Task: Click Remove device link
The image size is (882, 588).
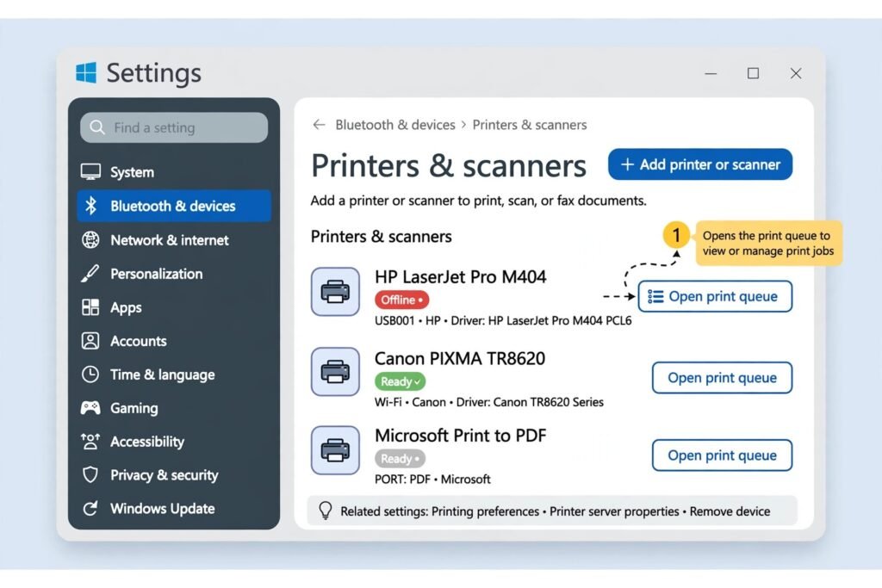Action: pos(730,511)
